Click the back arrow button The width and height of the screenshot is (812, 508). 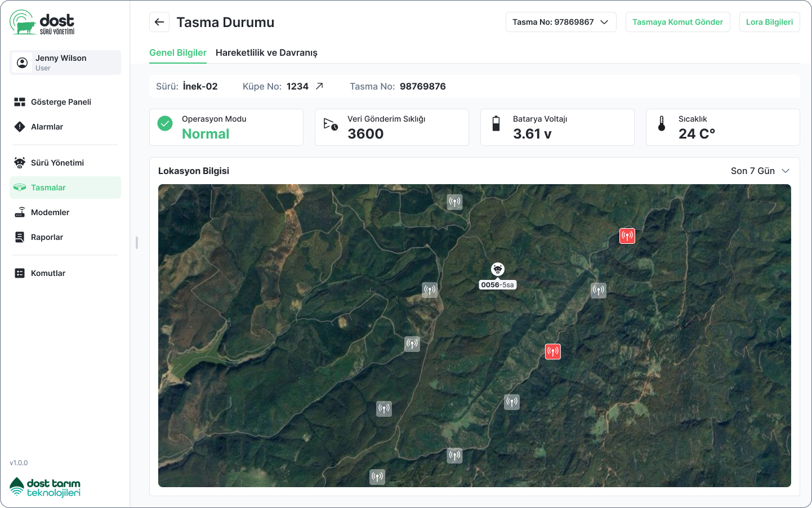tap(159, 22)
